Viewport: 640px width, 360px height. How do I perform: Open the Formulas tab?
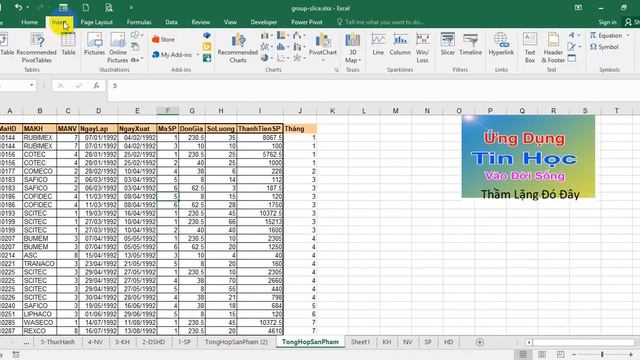click(x=139, y=22)
